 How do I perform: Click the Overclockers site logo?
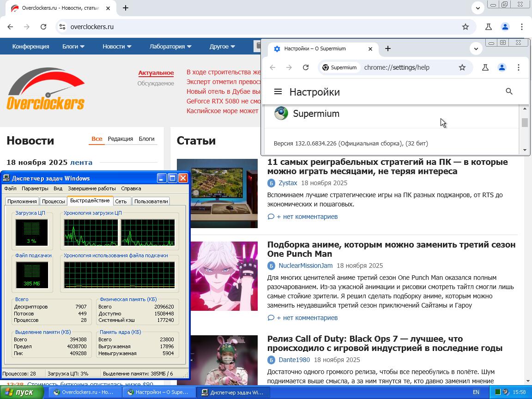pos(46,89)
